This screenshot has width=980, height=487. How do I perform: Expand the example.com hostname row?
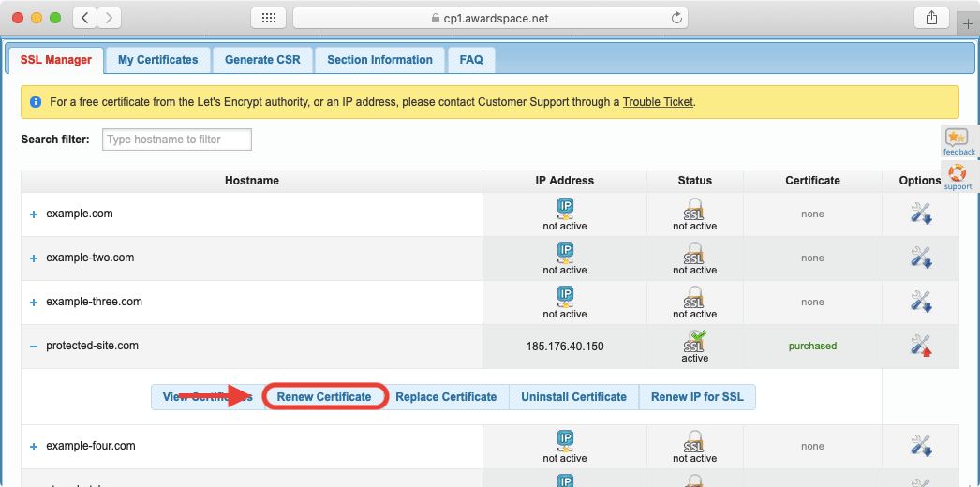[x=34, y=214]
